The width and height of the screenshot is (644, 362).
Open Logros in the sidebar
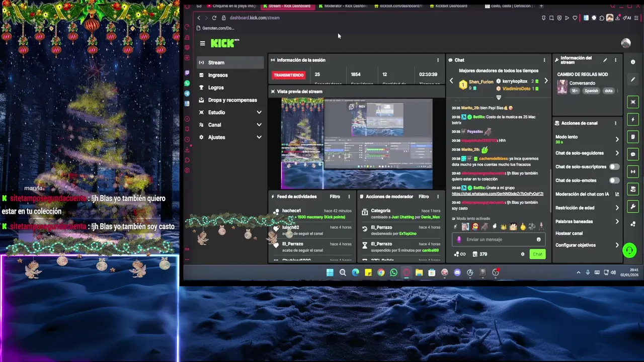pos(230,87)
